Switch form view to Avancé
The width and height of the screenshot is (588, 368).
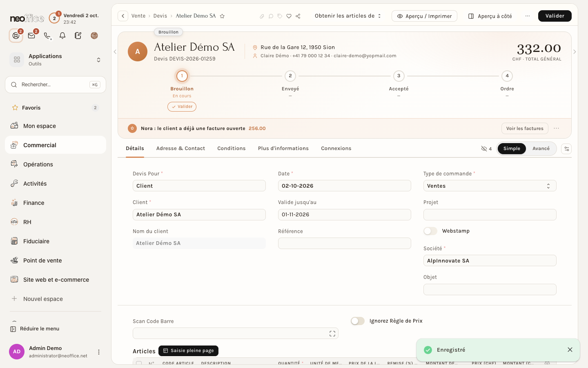point(541,148)
